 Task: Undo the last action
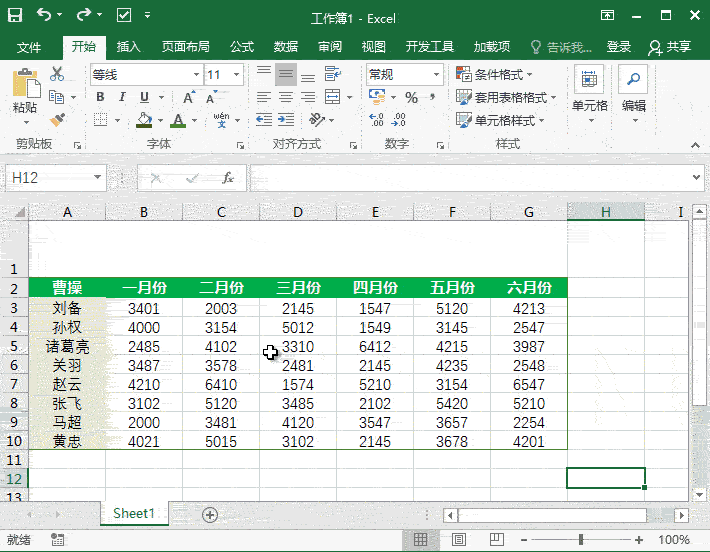pos(44,15)
